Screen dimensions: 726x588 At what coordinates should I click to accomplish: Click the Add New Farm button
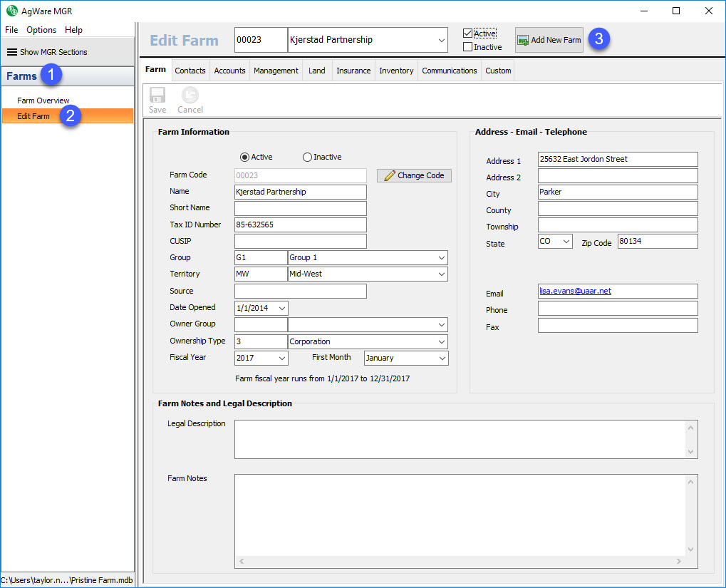coord(549,40)
